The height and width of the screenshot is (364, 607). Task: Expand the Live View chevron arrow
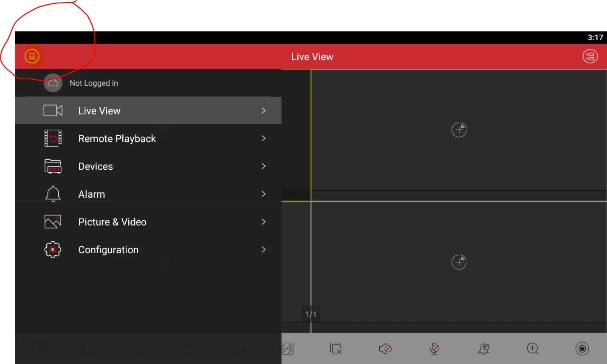tap(263, 111)
